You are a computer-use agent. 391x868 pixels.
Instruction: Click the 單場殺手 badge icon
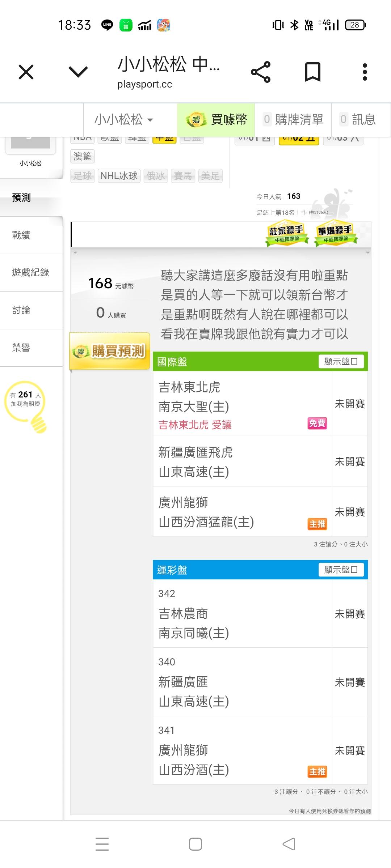335,233
